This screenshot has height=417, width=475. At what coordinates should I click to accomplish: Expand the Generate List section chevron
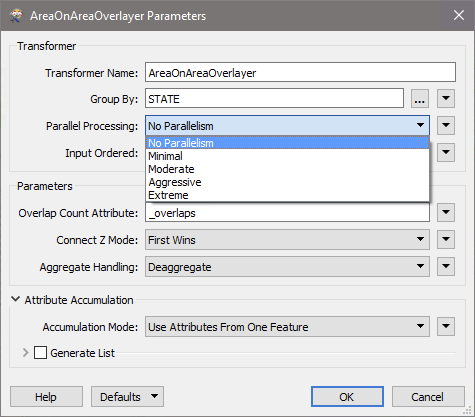25,353
